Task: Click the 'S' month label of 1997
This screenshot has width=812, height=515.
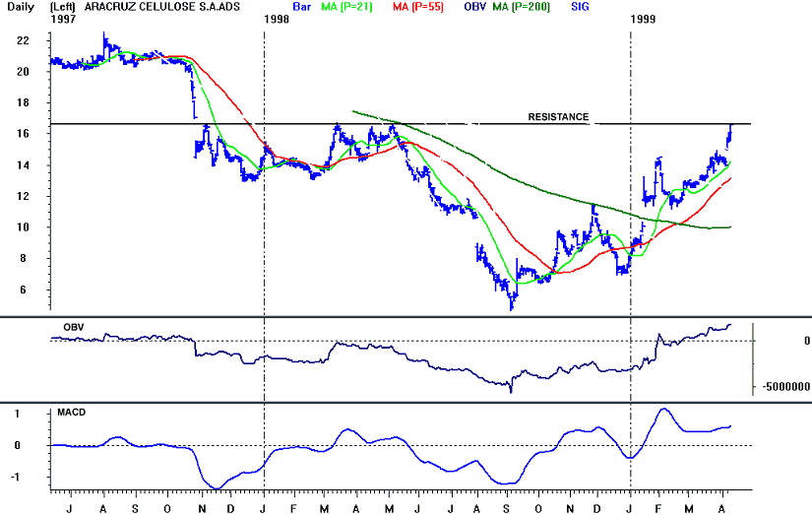Action: coord(135,509)
